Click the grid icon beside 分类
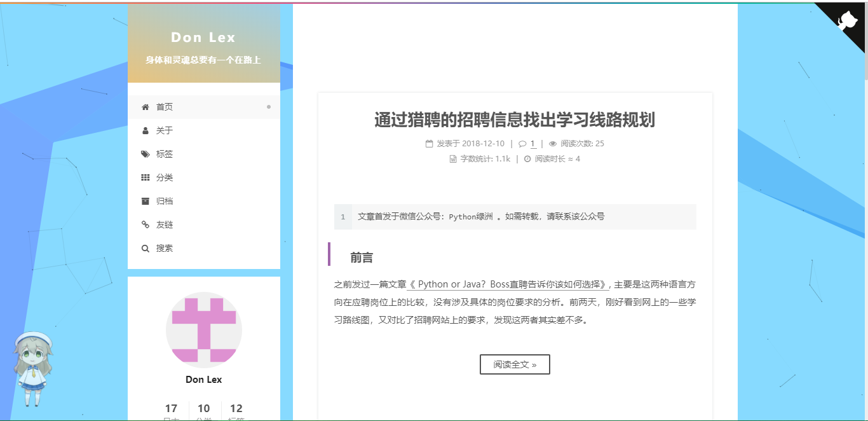This screenshot has width=868, height=421. [146, 177]
